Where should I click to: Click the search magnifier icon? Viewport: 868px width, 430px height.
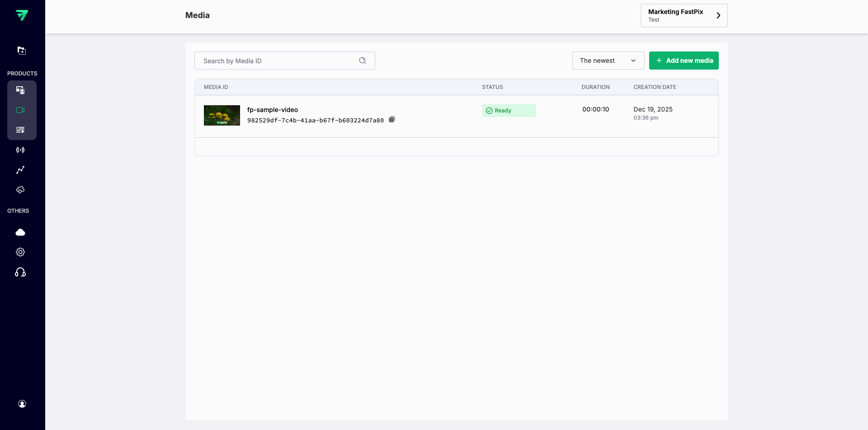pyautogui.click(x=363, y=60)
